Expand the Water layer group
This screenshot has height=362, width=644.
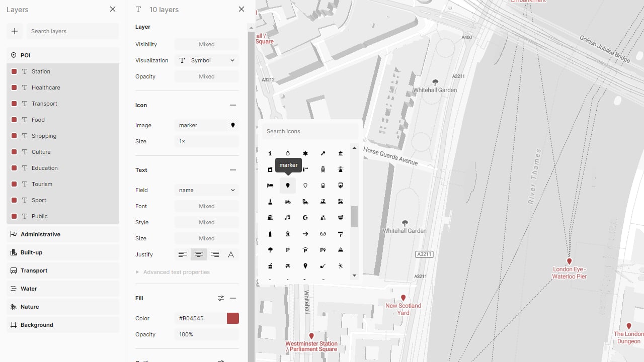(63, 289)
